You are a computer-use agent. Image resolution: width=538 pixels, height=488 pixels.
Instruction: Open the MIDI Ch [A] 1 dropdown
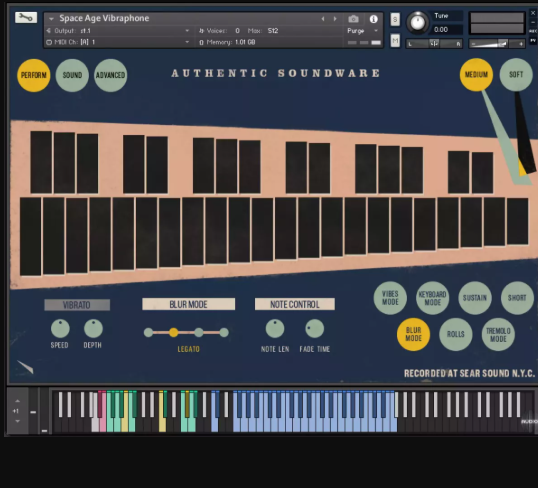point(118,42)
